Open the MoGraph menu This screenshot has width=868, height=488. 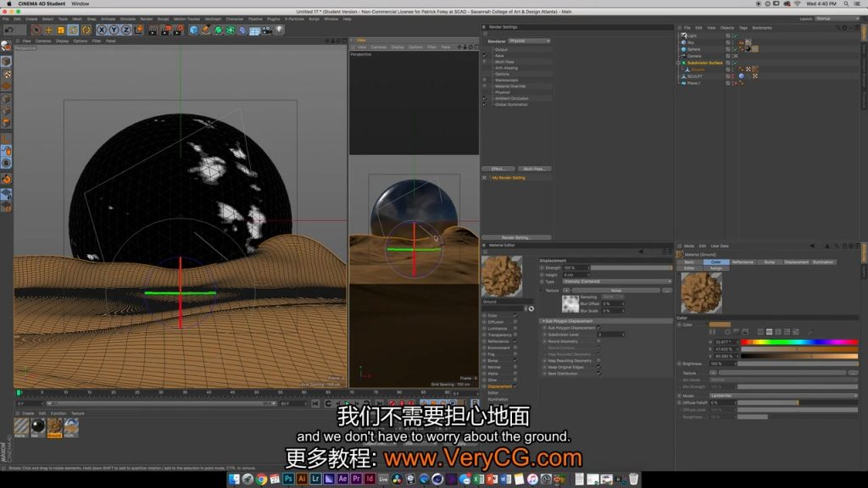[x=213, y=19]
